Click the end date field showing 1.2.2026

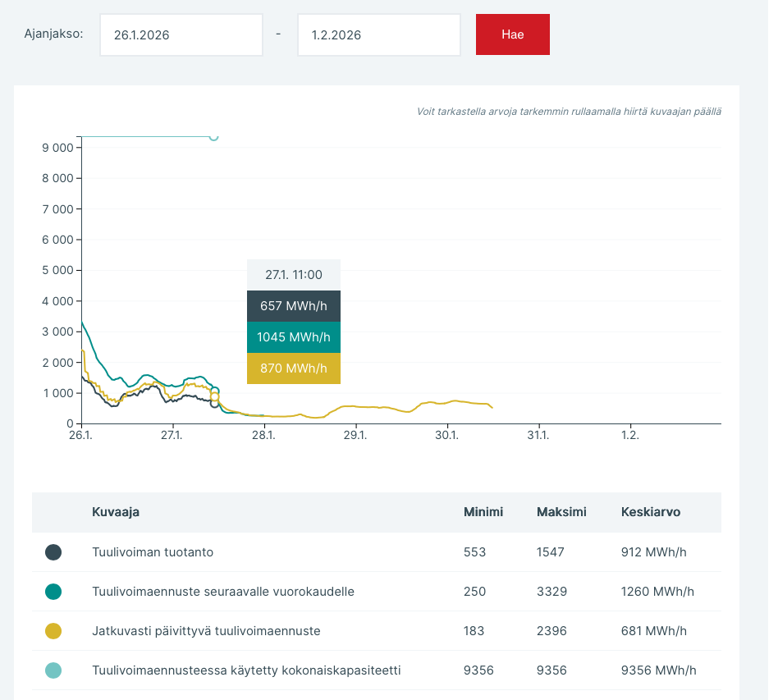378,35
